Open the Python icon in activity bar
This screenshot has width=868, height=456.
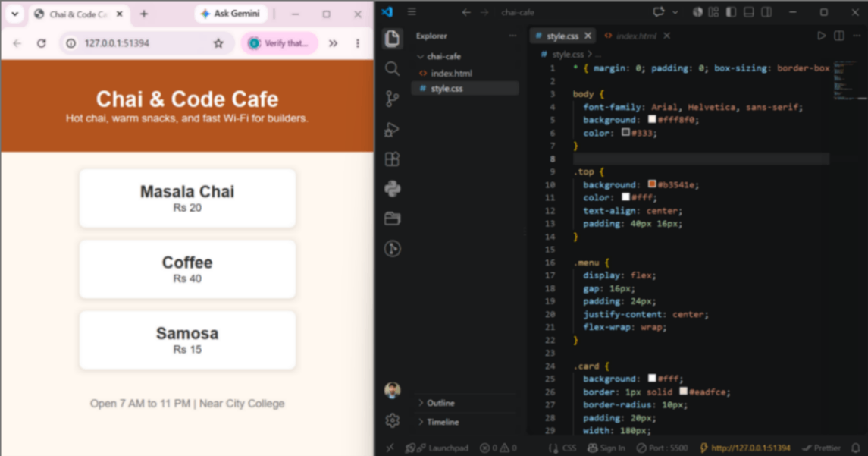pyautogui.click(x=393, y=188)
